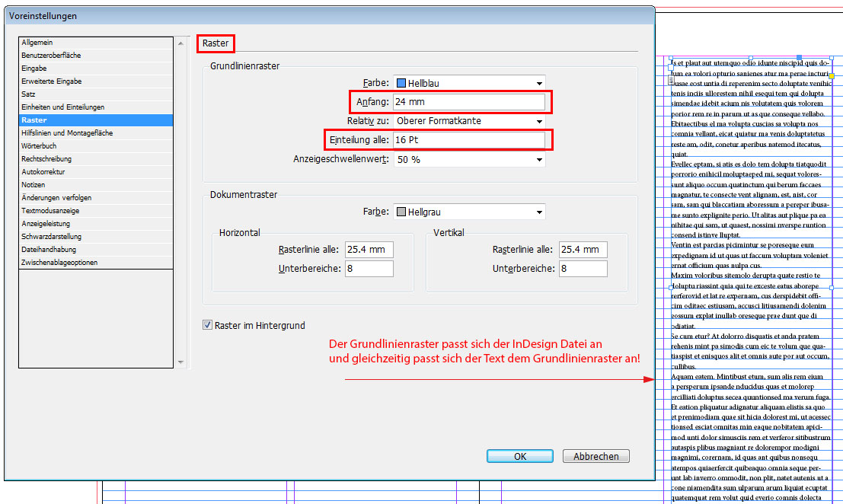Viewport: 843px width, 504px height.
Task: Click the Hellblau color swatch
Action: (x=401, y=83)
